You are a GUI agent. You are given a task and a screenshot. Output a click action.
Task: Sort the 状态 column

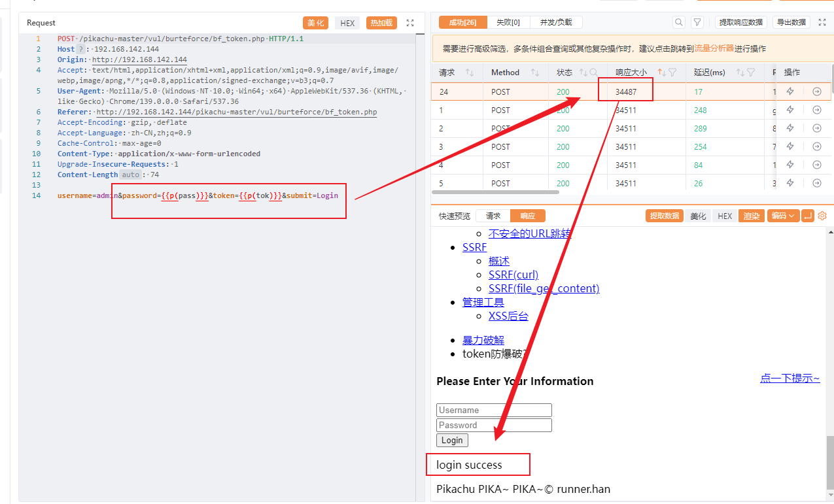click(x=583, y=73)
